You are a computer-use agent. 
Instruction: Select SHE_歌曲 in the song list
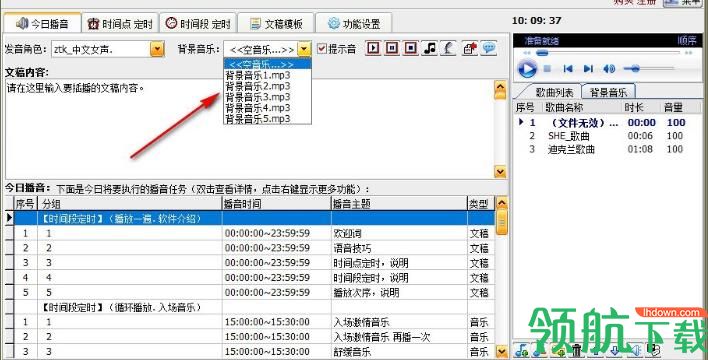[607, 136]
